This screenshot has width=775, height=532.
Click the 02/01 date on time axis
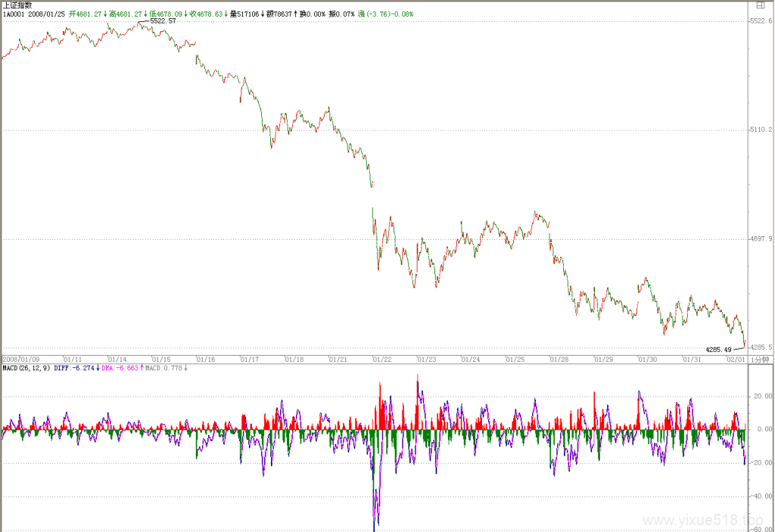736,359
